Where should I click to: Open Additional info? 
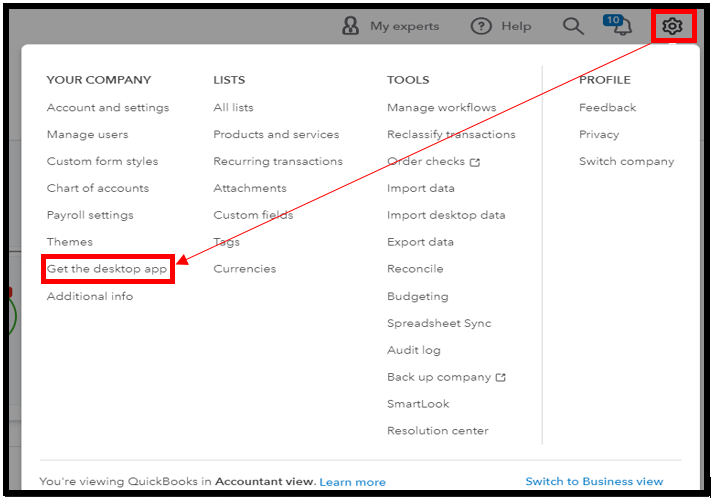click(x=90, y=296)
